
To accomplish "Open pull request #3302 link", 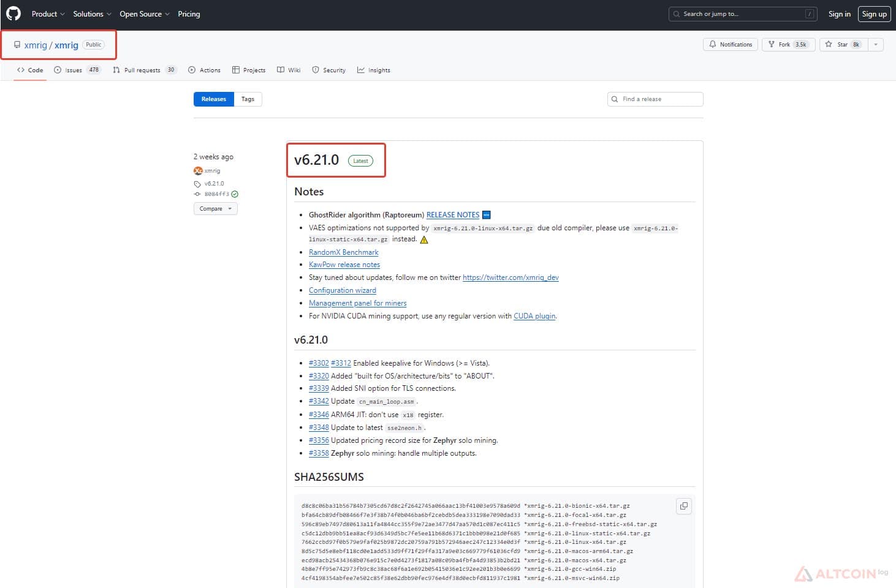I will click(319, 363).
